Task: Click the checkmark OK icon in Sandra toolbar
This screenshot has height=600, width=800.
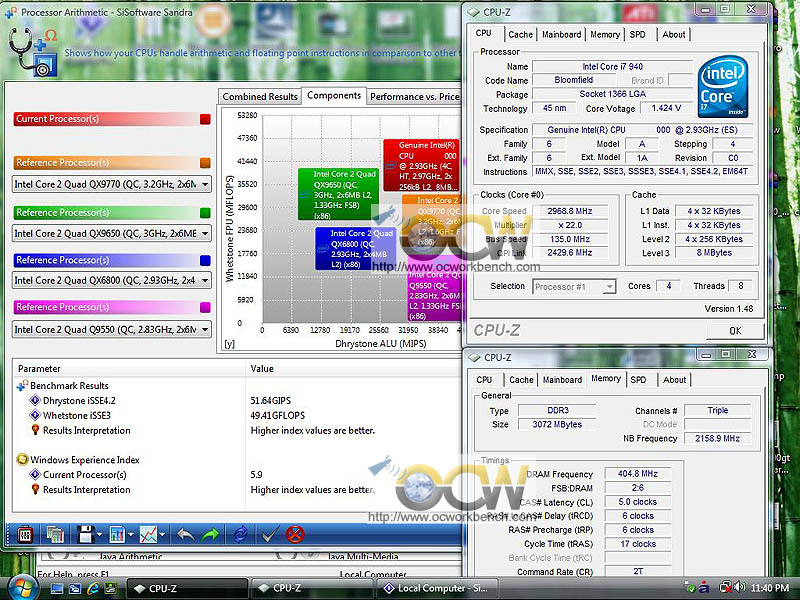Action: pos(269,535)
